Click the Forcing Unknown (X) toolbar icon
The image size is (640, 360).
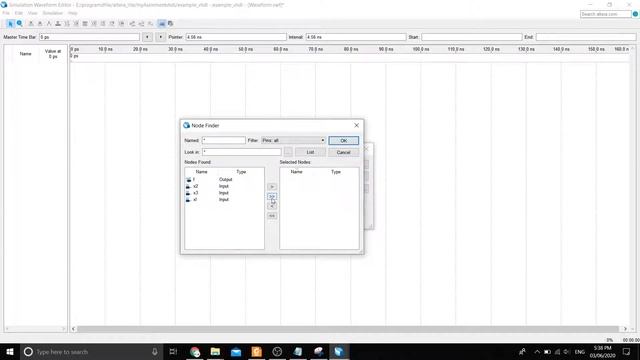pos(31,24)
